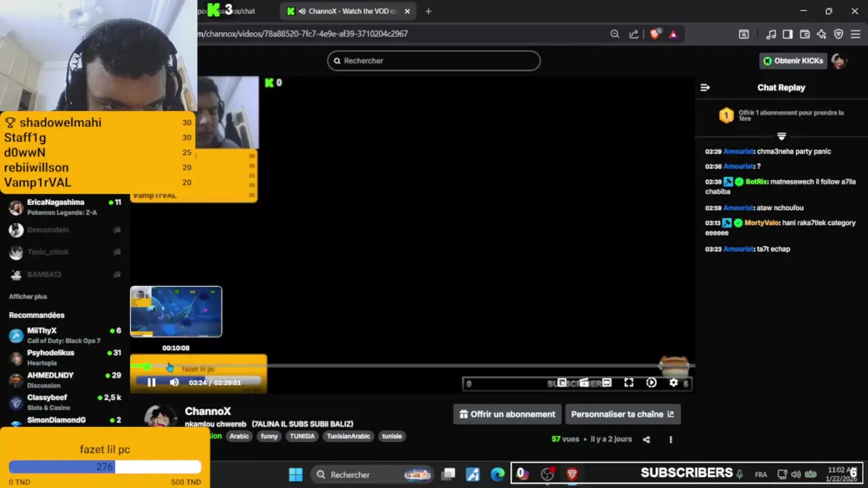The image size is (868, 488).
Task: Click the zoom-out magnifier in address bar
Action: tap(614, 34)
